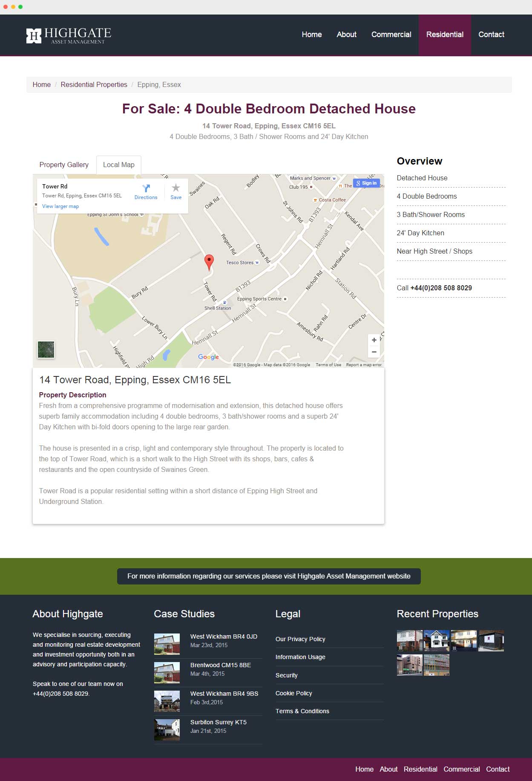Open Terms & Conditions link
Image resolution: width=532 pixels, height=781 pixels.
302,711
